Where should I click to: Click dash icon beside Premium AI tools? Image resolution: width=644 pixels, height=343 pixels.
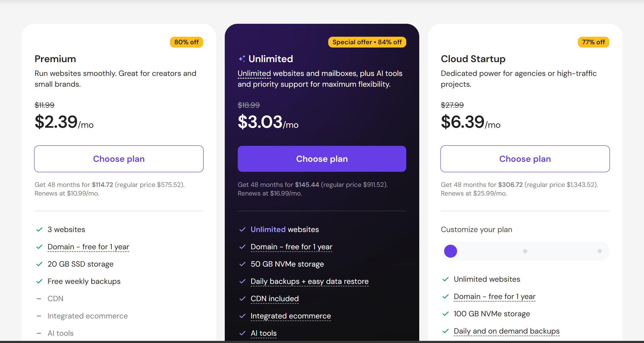tap(39, 333)
